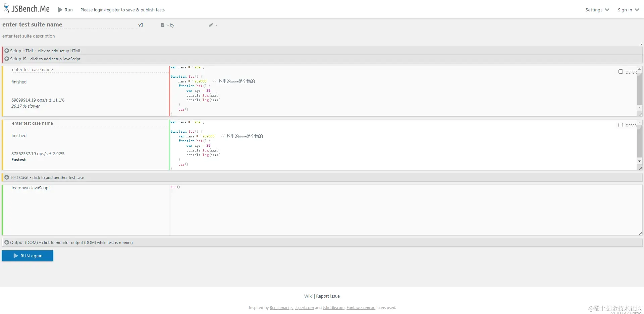Click into second test case code editor
644x314 pixels.
pyautogui.click(x=402, y=144)
